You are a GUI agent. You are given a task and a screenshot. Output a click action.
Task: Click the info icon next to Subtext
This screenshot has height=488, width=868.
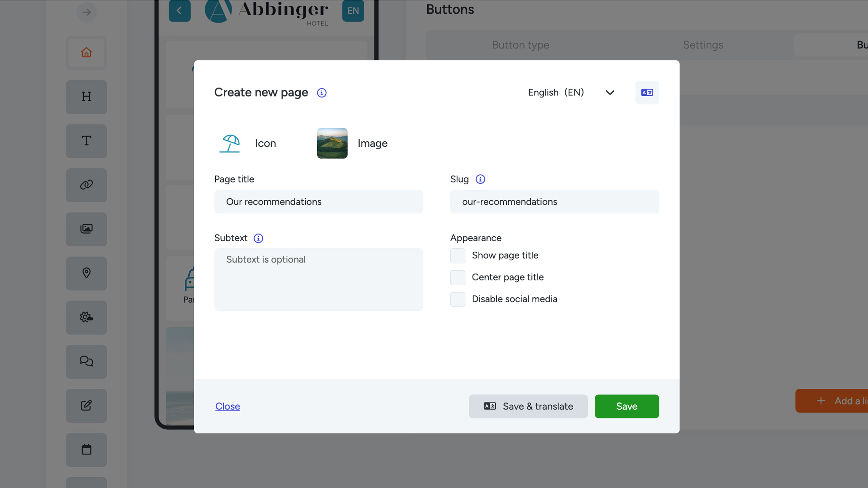click(x=258, y=238)
